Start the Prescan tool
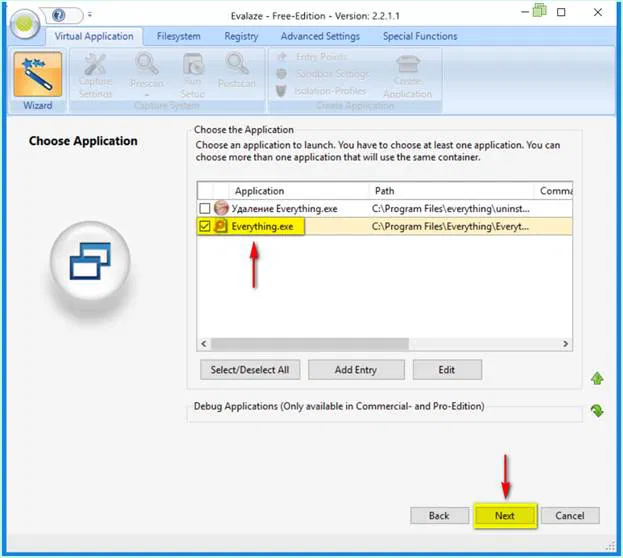 pyautogui.click(x=147, y=75)
